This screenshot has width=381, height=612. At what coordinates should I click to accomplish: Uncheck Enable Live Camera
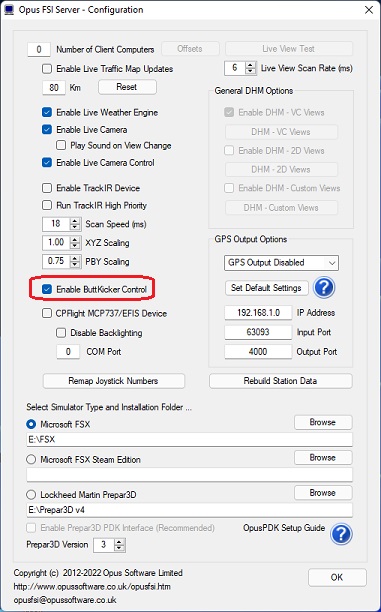click(47, 130)
